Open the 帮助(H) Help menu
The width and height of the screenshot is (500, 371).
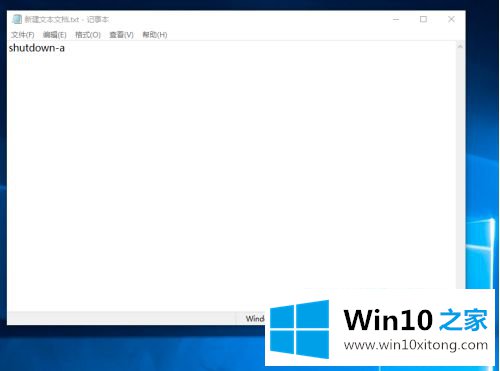[x=155, y=35]
